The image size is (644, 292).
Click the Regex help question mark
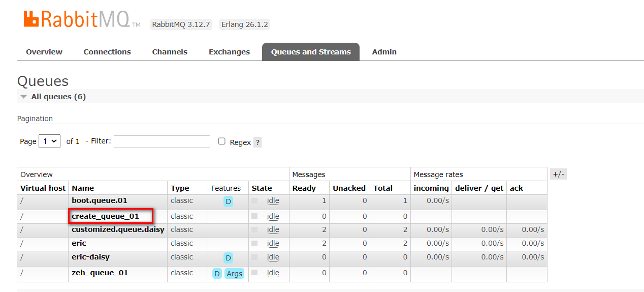click(x=257, y=142)
